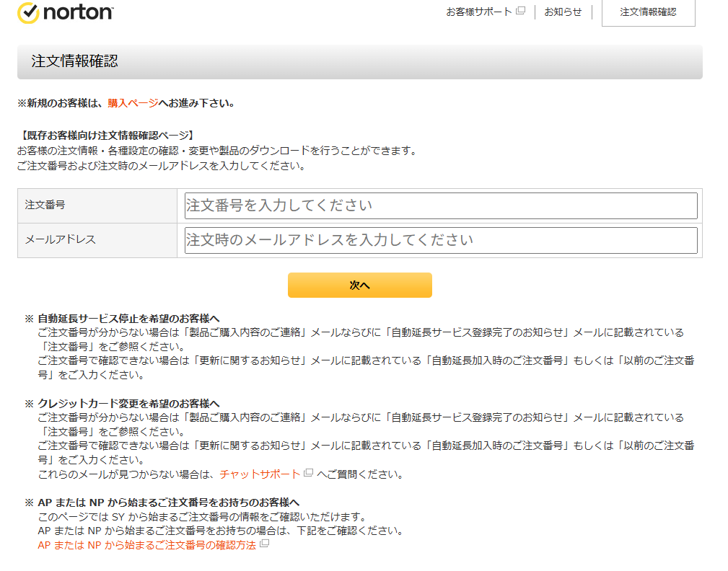Click AP または NP から始まるご注文番号をお持ちのお客様へ heading
The height and width of the screenshot is (571, 728).
click(x=169, y=503)
